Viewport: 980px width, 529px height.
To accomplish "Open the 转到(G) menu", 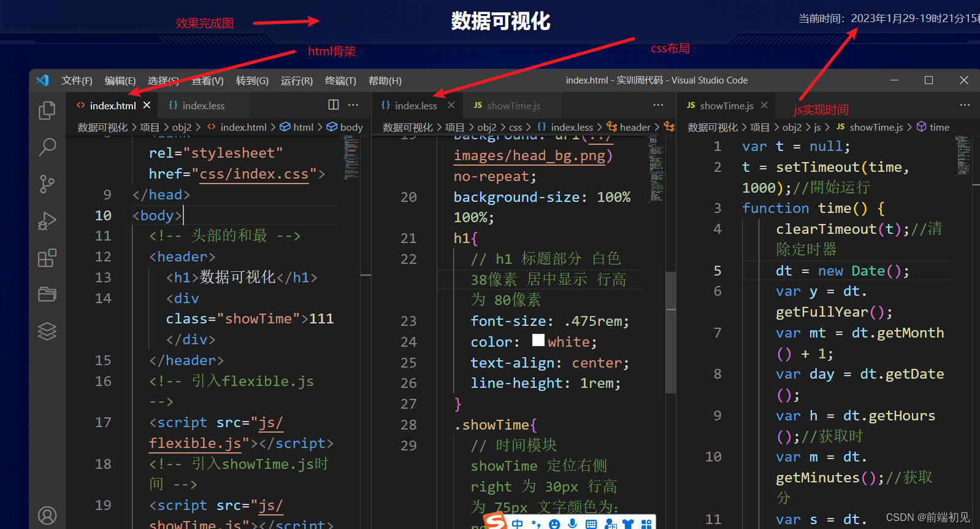I will pyautogui.click(x=252, y=80).
